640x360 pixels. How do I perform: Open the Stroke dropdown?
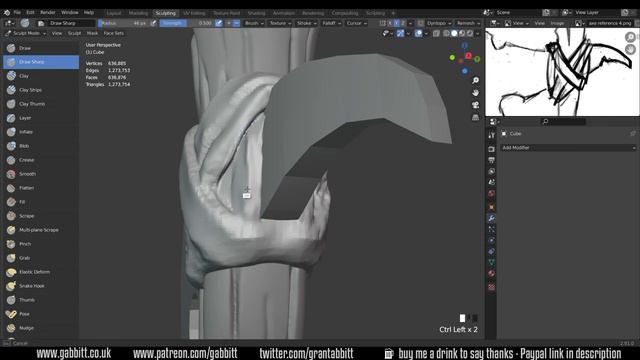tap(307, 23)
